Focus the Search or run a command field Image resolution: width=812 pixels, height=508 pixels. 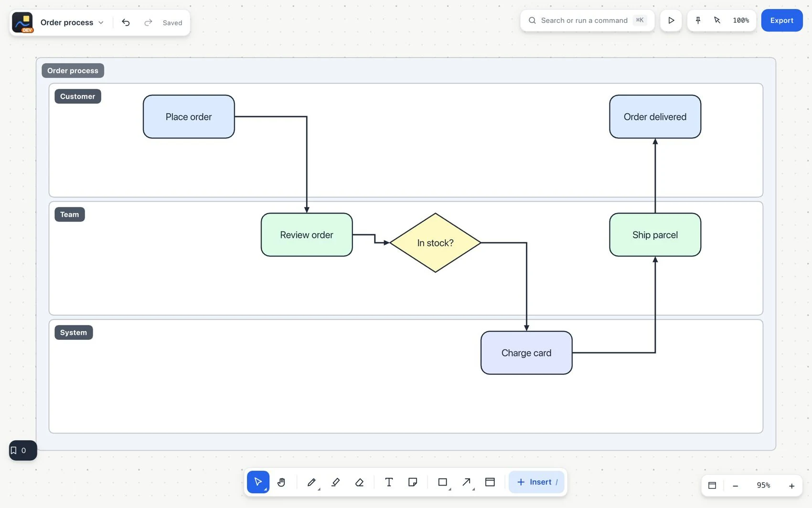click(x=588, y=21)
